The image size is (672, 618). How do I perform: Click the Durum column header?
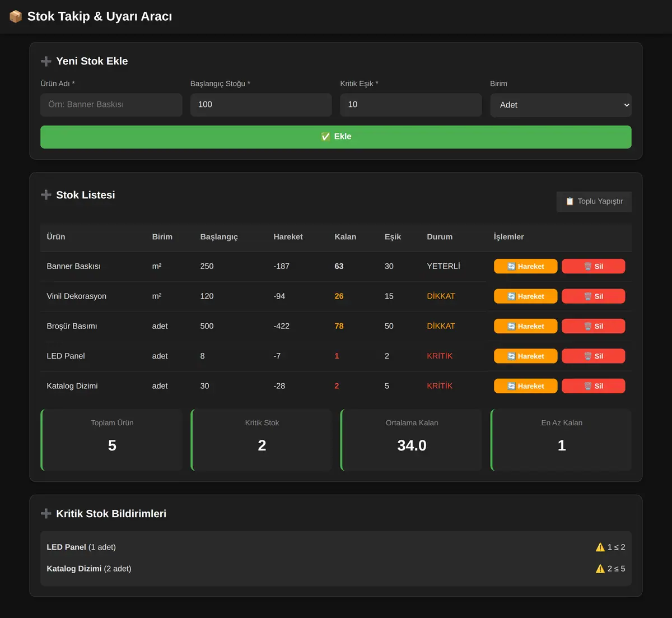440,237
